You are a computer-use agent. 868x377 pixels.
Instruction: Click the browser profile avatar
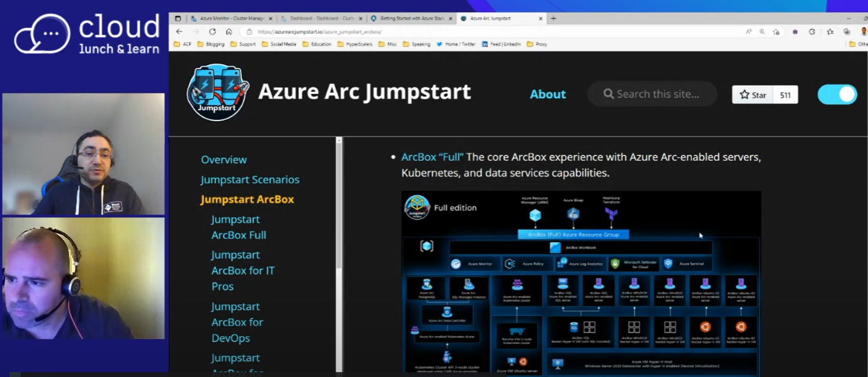tap(864, 31)
